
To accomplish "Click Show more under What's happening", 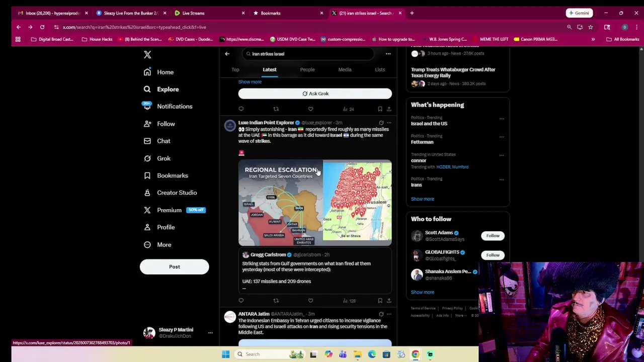I will coord(422,199).
